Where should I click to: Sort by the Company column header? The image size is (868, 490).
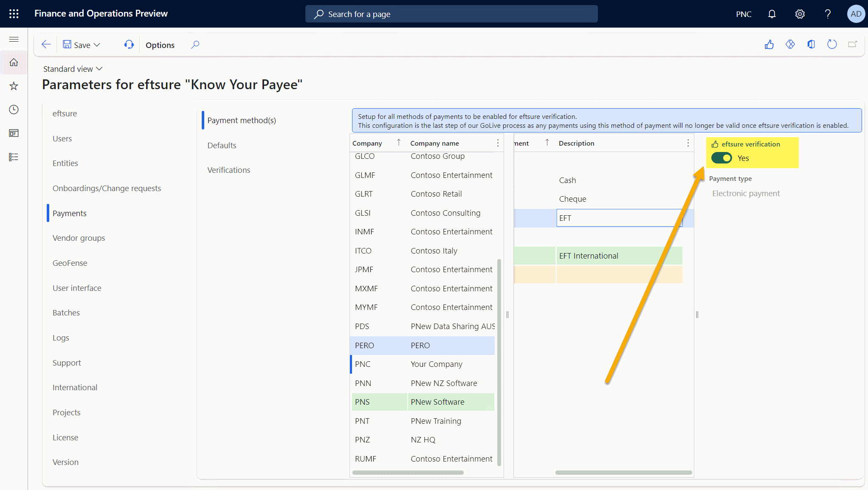pyautogui.click(x=367, y=144)
